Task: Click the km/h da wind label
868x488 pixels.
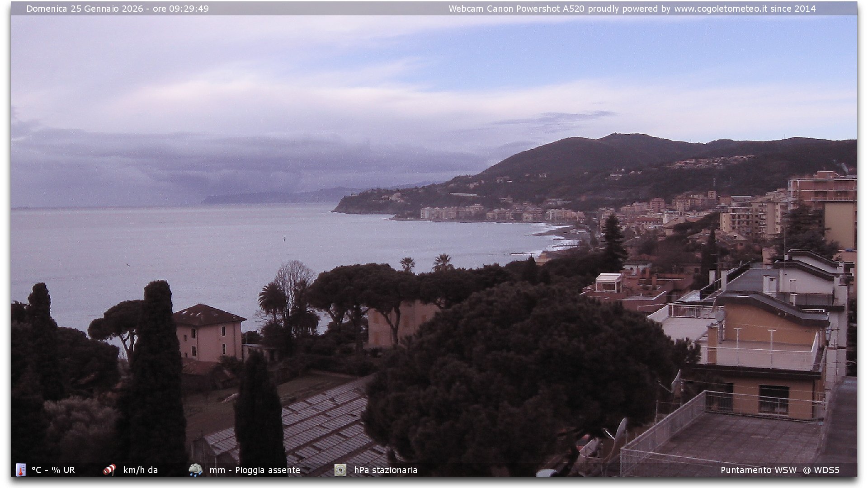Action: coord(140,470)
